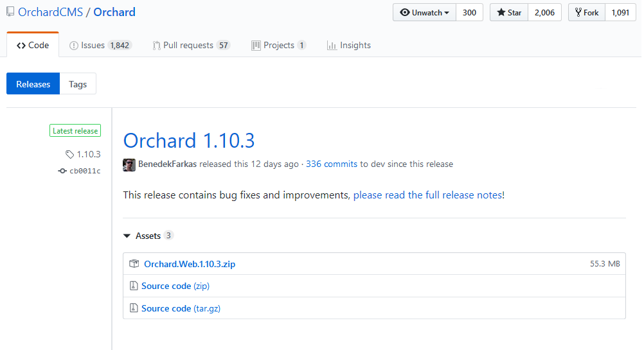Click the Latest release badge
Screen dimensions: 644x350
coord(75,130)
